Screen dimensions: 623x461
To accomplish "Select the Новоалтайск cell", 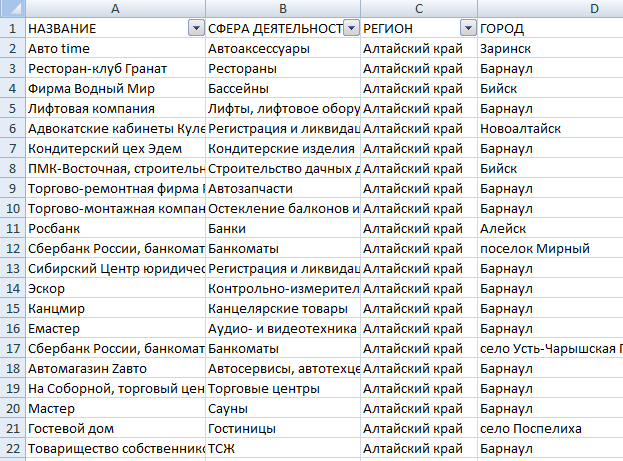I will (549, 128).
